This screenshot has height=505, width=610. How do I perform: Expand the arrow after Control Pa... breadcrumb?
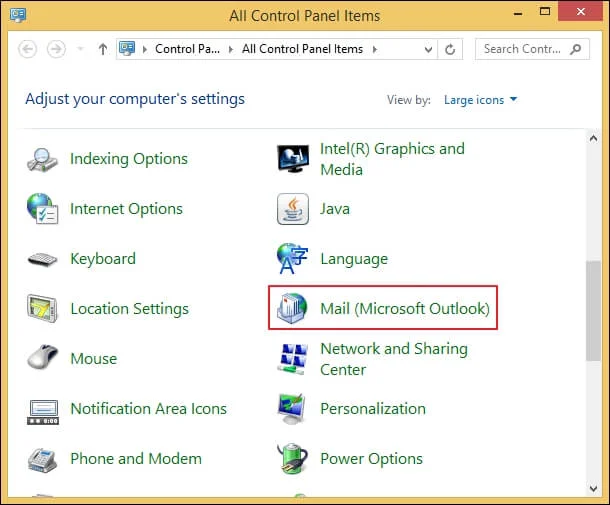tap(231, 49)
